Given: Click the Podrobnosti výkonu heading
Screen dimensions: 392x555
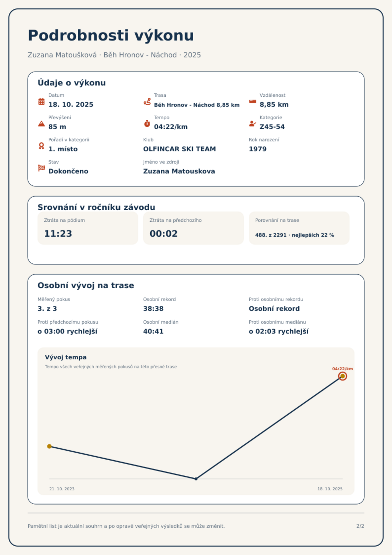Looking at the screenshot, I should click(x=111, y=36).
